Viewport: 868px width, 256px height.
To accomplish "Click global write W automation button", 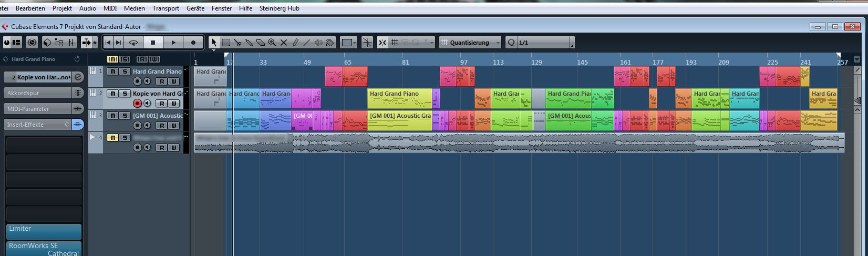I will click(x=154, y=59).
